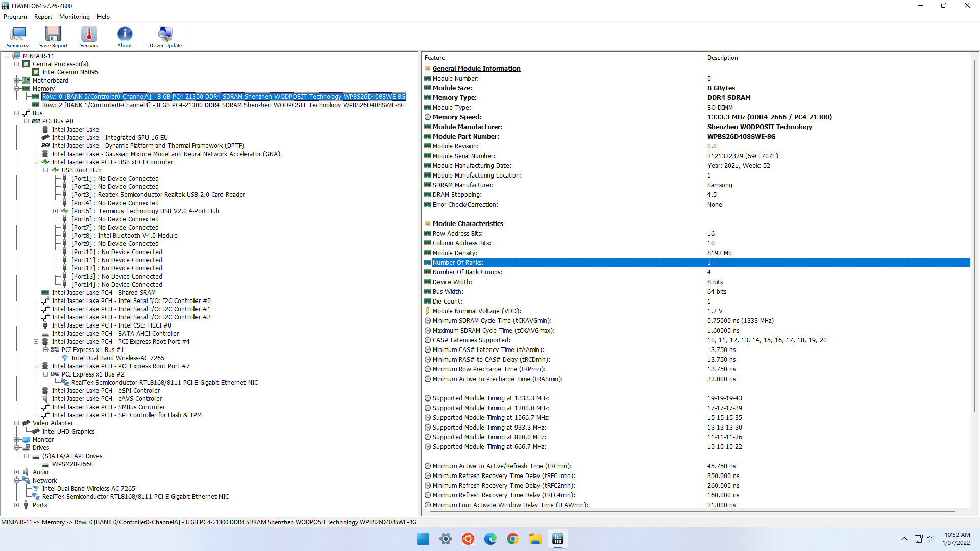Open File Explorer from taskbar
Viewport: 980px width, 551px height.
tap(535, 539)
